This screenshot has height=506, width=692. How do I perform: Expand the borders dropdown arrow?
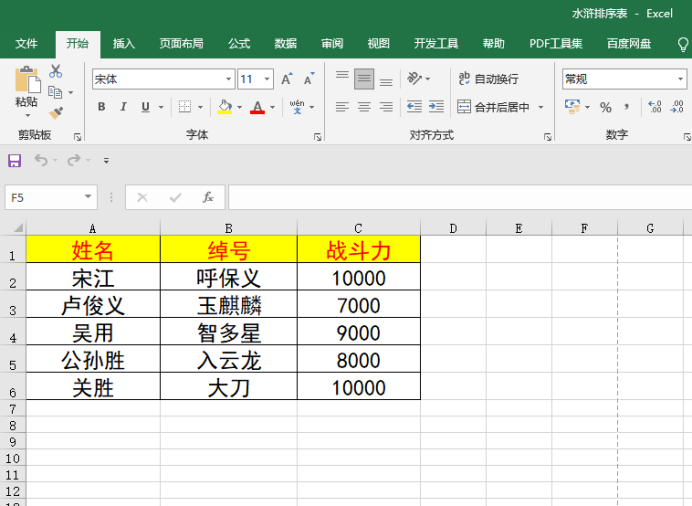coord(200,107)
